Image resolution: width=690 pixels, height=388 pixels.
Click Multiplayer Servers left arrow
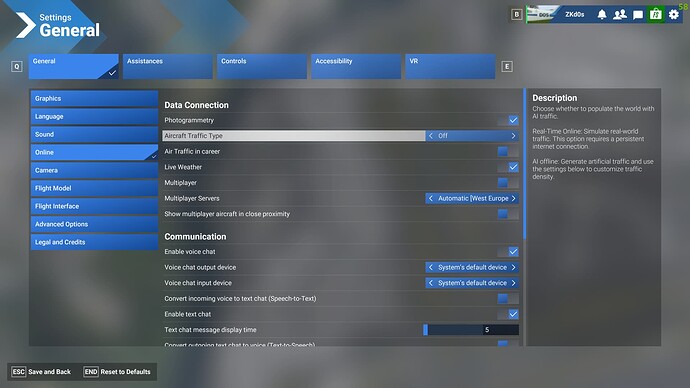pyautogui.click(x=431, y=198)
